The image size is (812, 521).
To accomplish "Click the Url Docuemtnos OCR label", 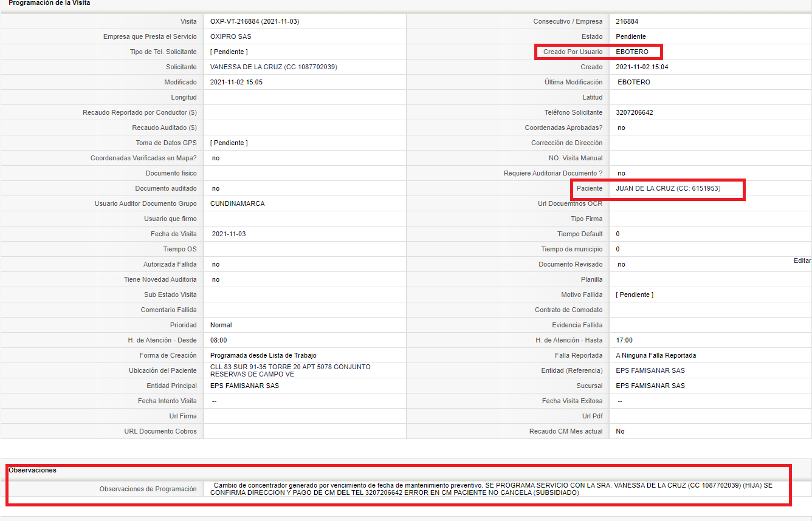I will point(569,203).
